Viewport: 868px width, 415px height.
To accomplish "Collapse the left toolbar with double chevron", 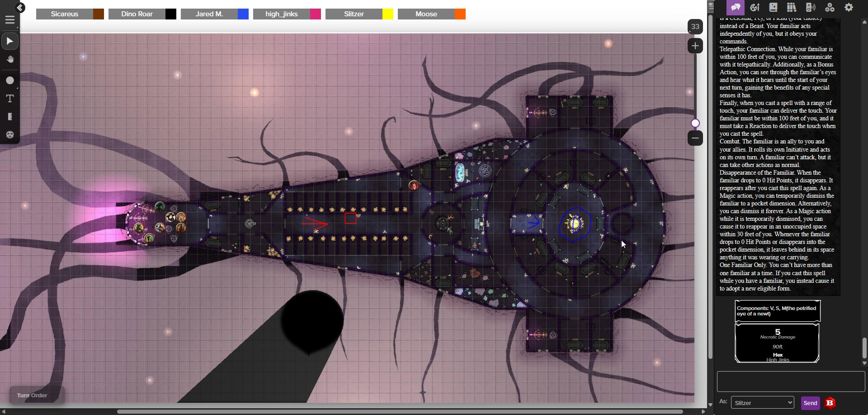I will 20,8.
